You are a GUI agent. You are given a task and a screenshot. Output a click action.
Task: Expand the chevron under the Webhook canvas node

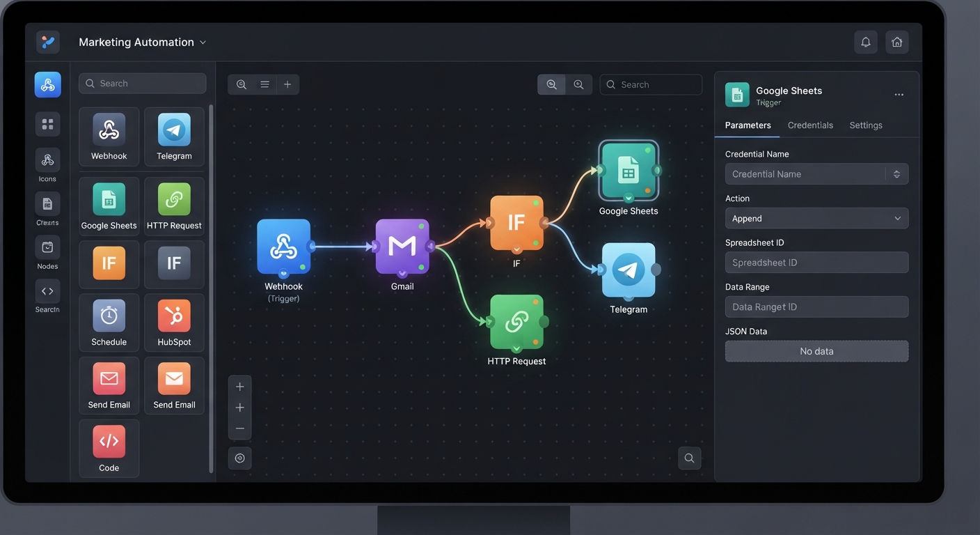point(283,274)
